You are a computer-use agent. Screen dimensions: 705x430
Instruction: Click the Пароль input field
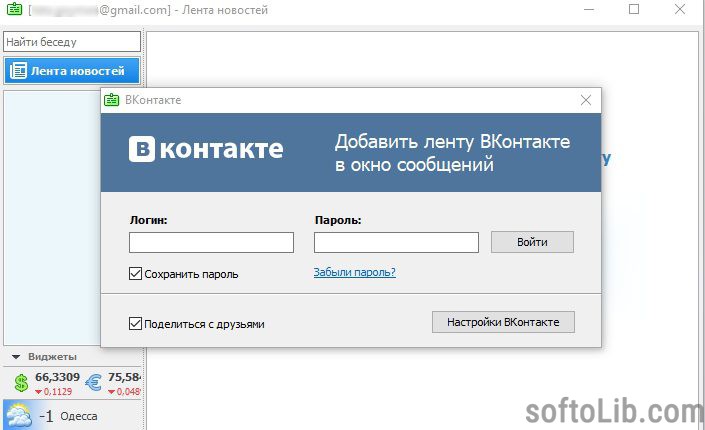[396, 242]
